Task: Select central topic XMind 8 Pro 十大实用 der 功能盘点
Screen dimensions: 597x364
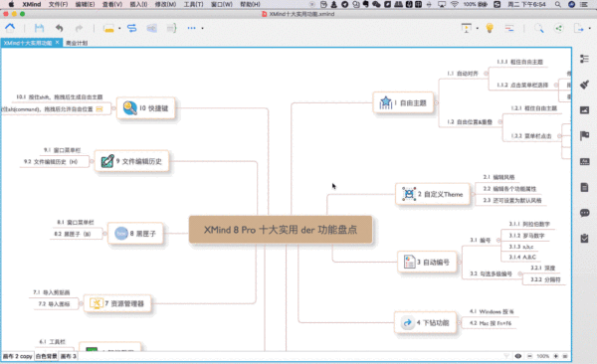Action: pyautogui.click(x=281, y=230)
